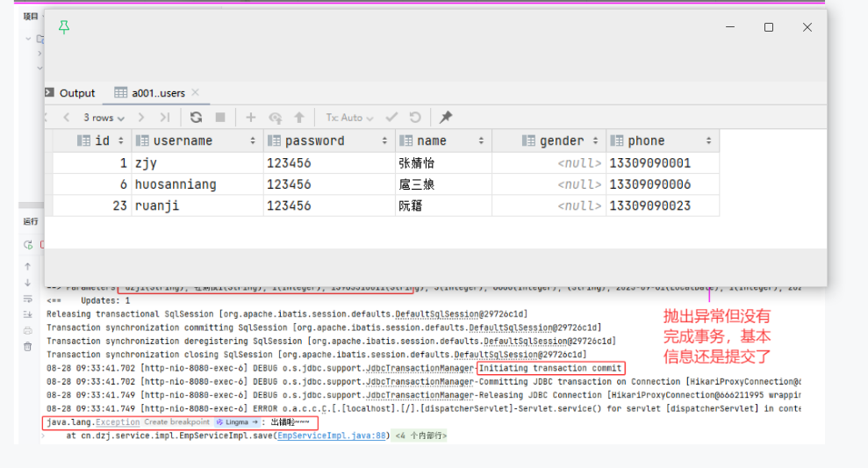Click the Reload Page refresh icon
This screenshot has width=868, height=468.
coord(196,118)
